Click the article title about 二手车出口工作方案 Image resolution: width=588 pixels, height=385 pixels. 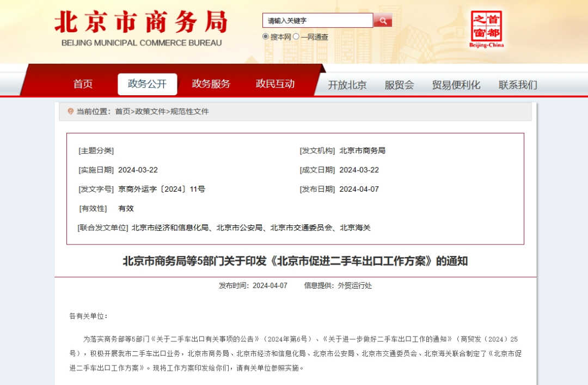[x=295, y=261]
